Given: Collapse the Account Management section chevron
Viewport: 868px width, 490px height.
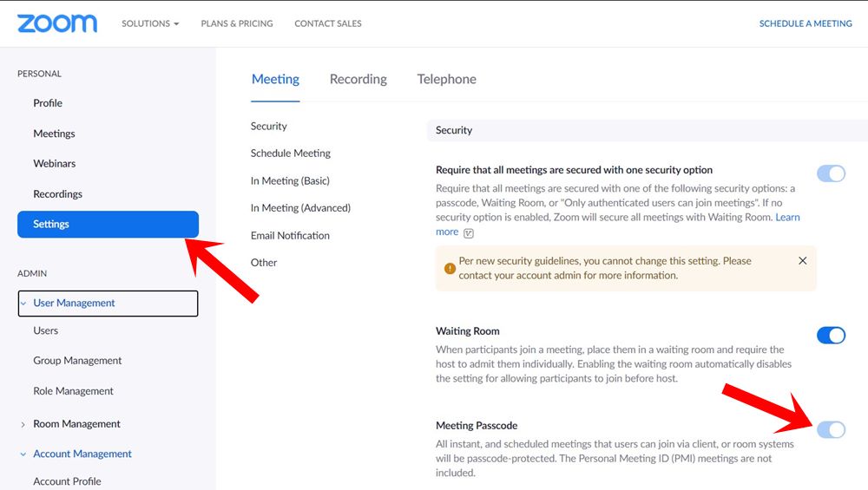Looking at the screenshot, I should (23, 454).
